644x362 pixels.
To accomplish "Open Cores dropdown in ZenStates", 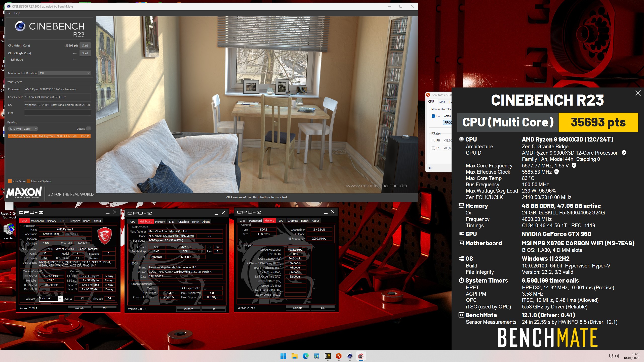I will pos(447,116).
